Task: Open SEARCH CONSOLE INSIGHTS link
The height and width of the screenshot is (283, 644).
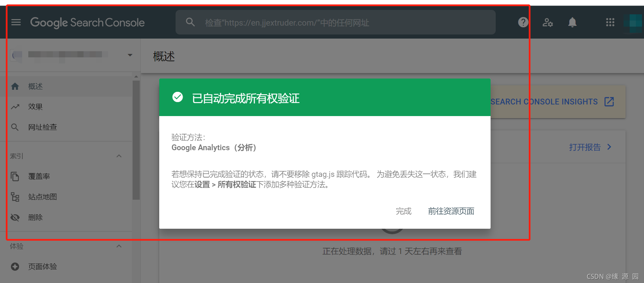Action: click(544, 102)
